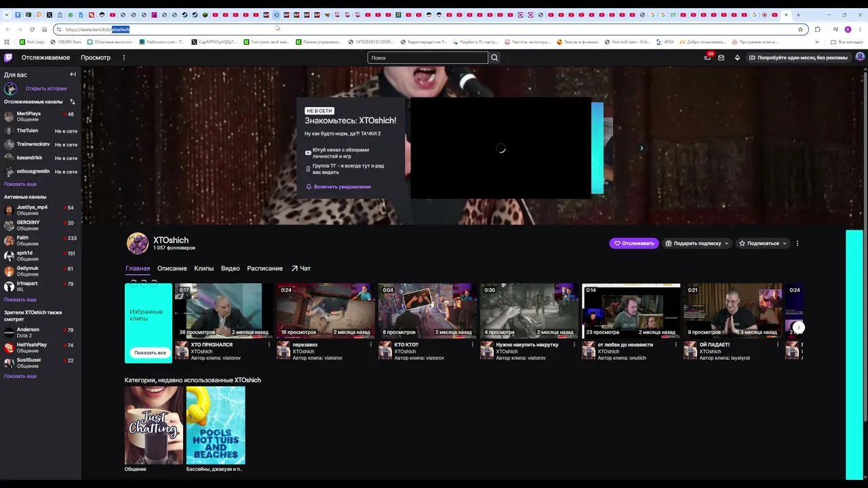Open the Twitch top navigation more-options menu
This screenshot has width=868, height=488.
tap(123, 58)
